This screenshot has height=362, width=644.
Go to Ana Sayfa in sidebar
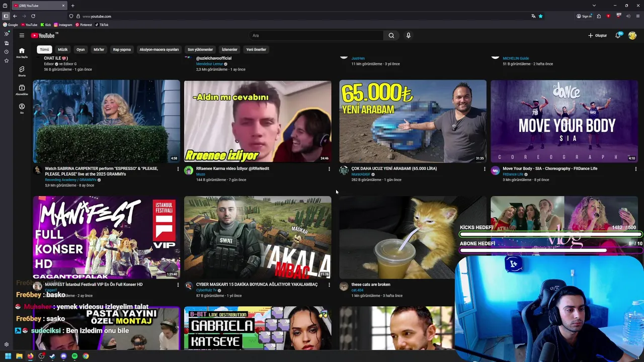22,53
